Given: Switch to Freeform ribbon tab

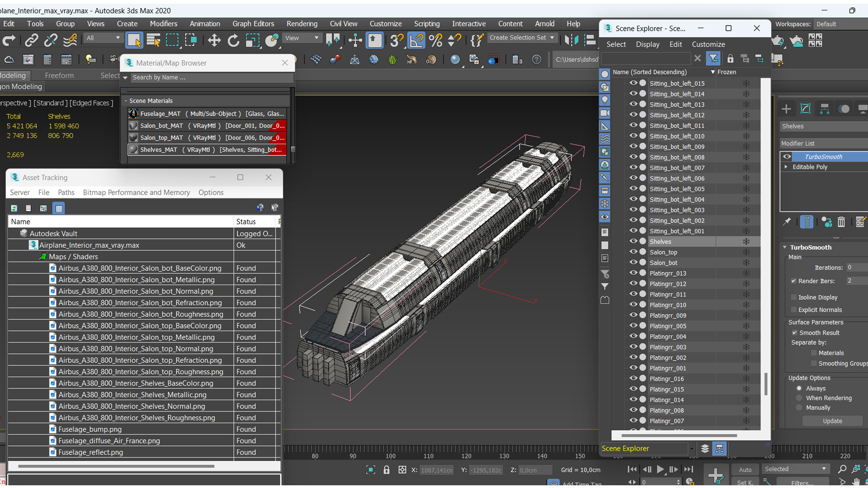Looking at the screenshot, I should pyautogui.click(x=59, y=75).
